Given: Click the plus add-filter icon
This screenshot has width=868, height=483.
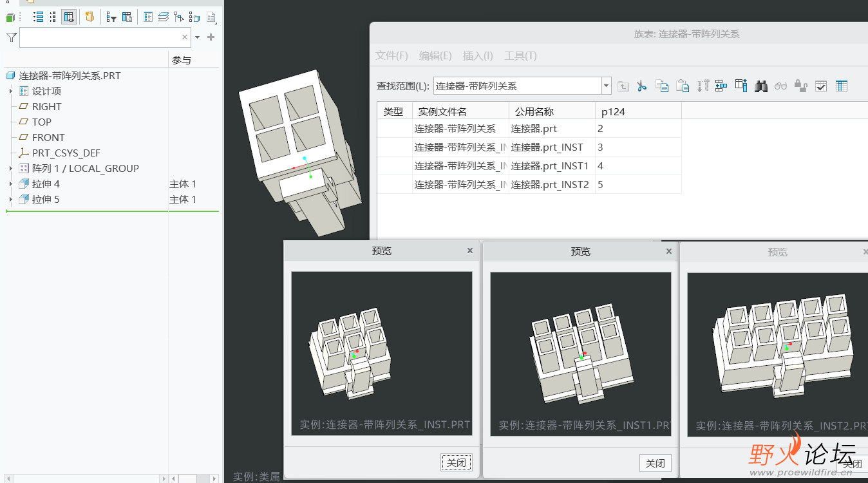Looking at the screenshot, I should pyautogui.click(x=211, y=37).
